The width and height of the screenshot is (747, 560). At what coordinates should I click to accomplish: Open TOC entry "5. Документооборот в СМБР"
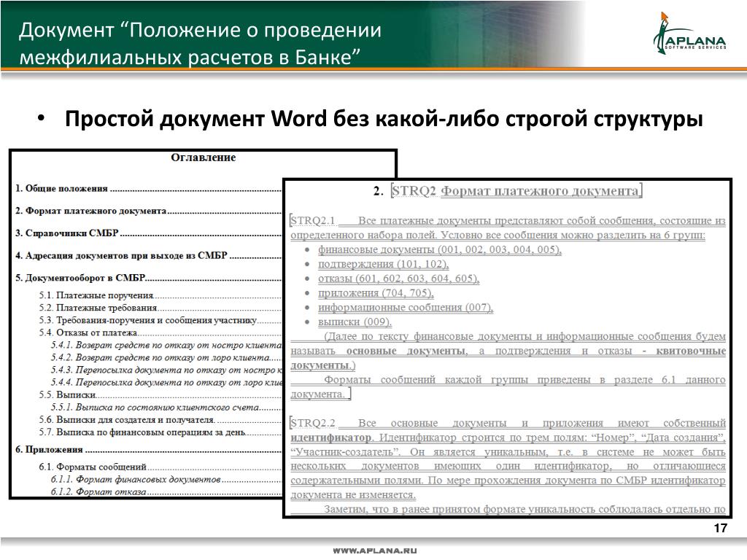pos(147,278)
